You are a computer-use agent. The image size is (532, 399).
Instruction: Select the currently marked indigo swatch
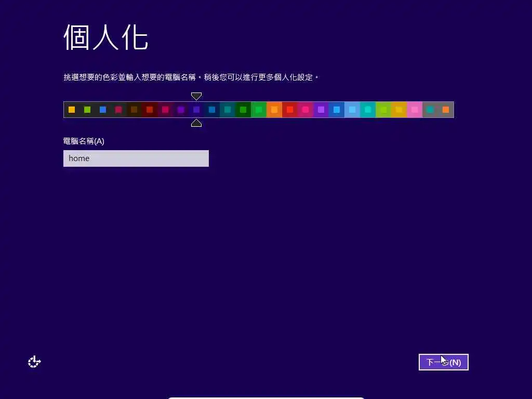196,110
